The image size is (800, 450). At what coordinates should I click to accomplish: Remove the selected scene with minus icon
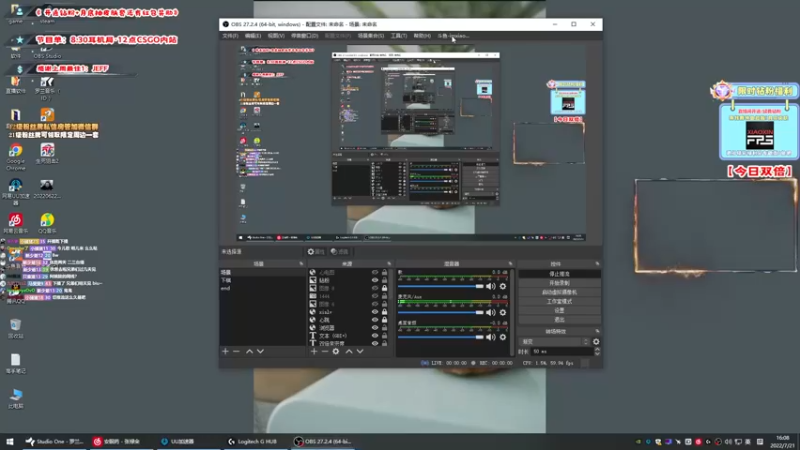[236, 352]
